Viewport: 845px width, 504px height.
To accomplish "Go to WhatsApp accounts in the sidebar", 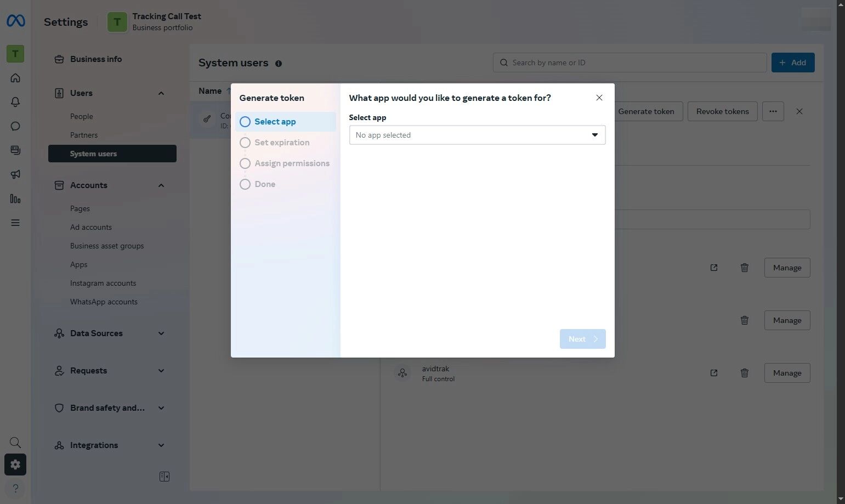I will [104, 301].
